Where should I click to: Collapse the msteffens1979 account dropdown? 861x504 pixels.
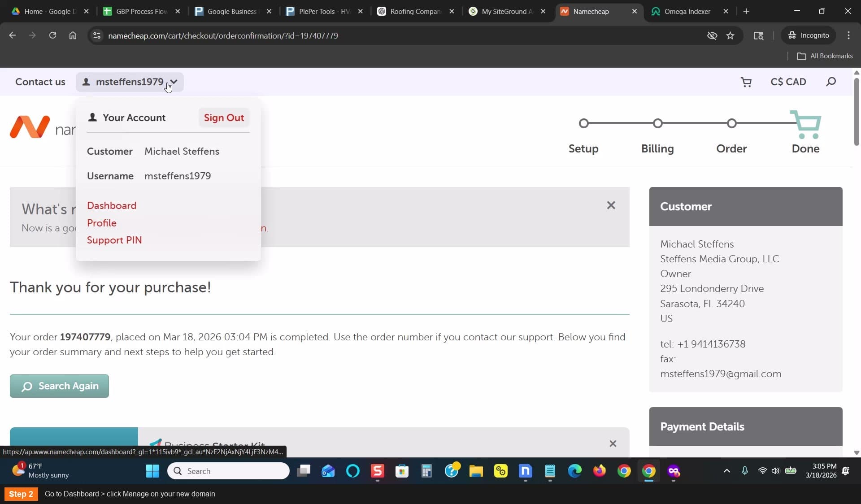click(130, 82)
